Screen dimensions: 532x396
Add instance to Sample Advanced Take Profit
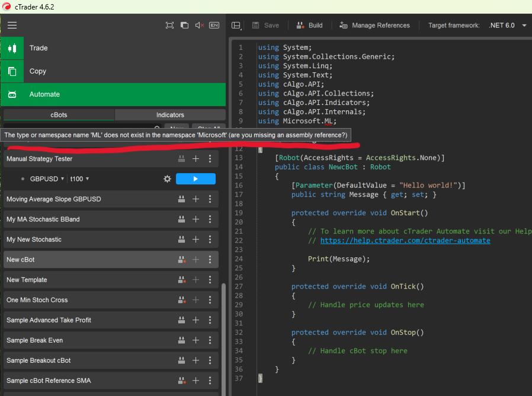[x=196, y=320]
